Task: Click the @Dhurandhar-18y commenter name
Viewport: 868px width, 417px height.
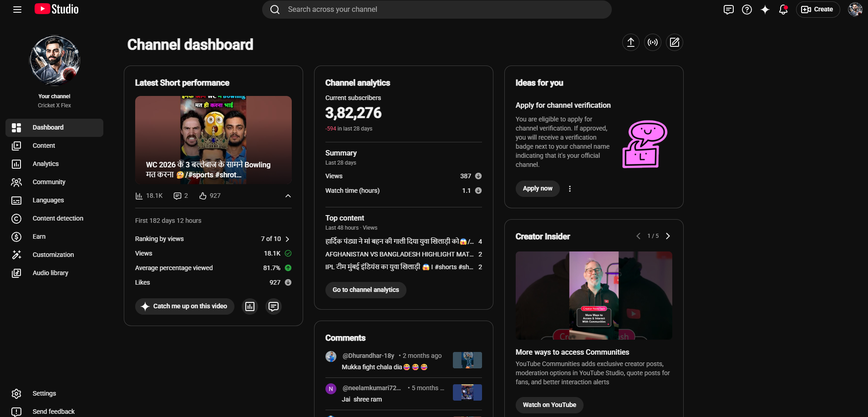Action: coord(368,356)
